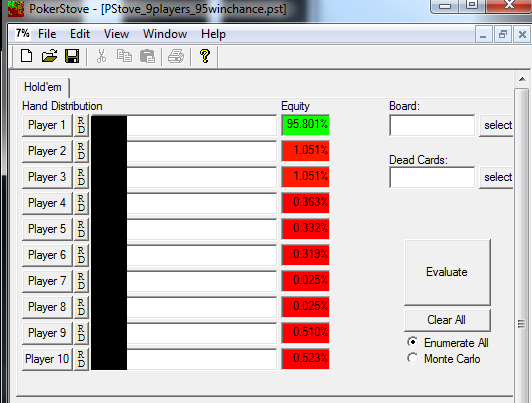
Task: Click the RD button for Player 8
Action: pos(81,307)
